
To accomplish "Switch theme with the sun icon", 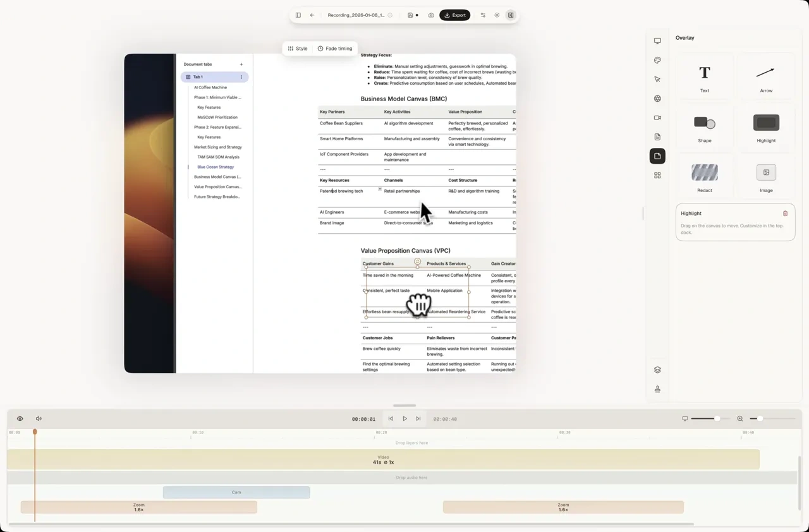I will click(497, 15).
